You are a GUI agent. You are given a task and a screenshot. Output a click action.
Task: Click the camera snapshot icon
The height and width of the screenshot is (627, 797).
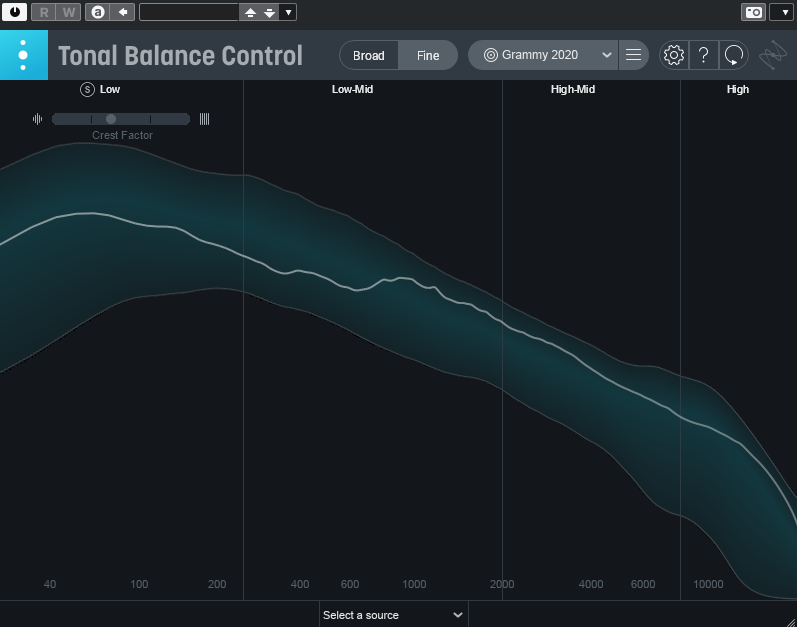(753, 12)
